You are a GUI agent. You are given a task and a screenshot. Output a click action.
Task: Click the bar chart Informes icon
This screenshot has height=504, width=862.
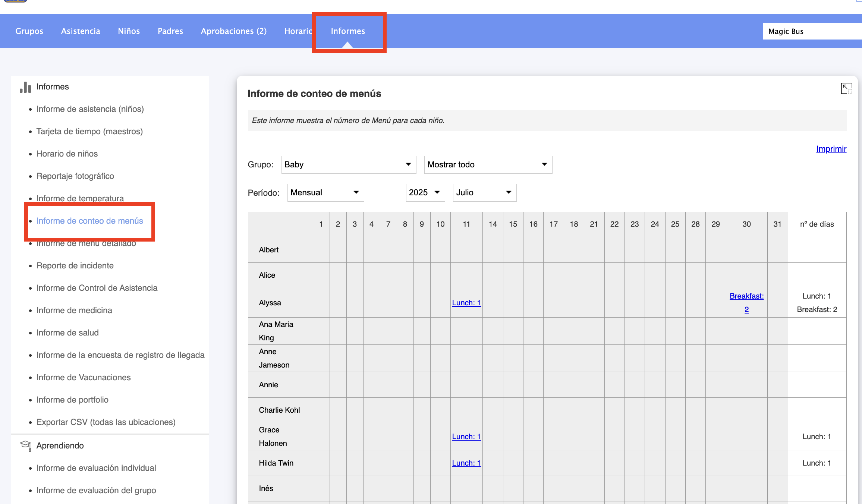[25, 87]
